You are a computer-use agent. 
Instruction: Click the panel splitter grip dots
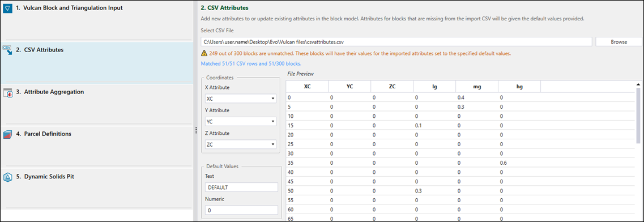click(196, 130)
